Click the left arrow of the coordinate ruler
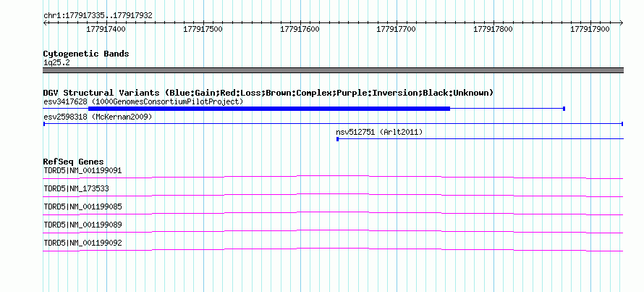The height and width of the screenshot is (292, 644). [45, 22]
